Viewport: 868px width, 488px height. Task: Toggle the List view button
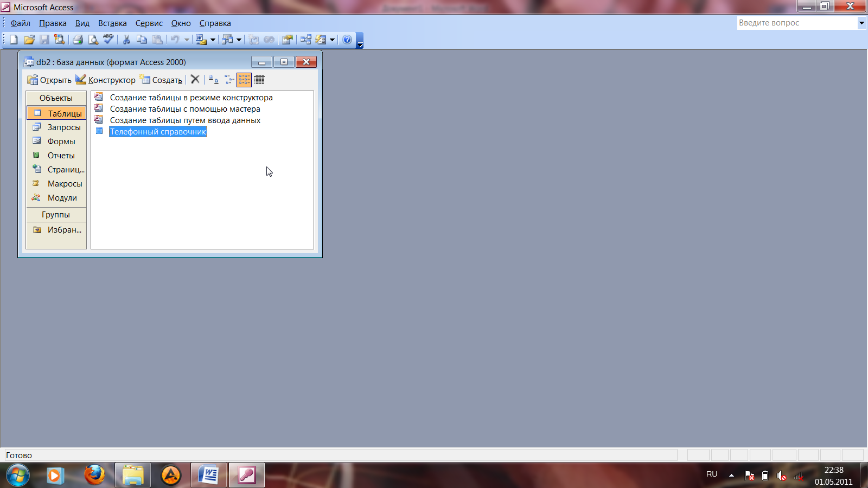click(x=244, y=80)
